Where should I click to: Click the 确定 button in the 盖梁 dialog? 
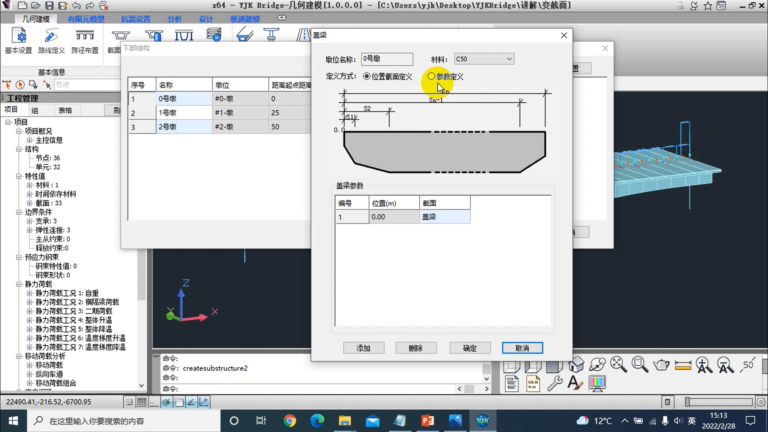[x=470, y=348]
